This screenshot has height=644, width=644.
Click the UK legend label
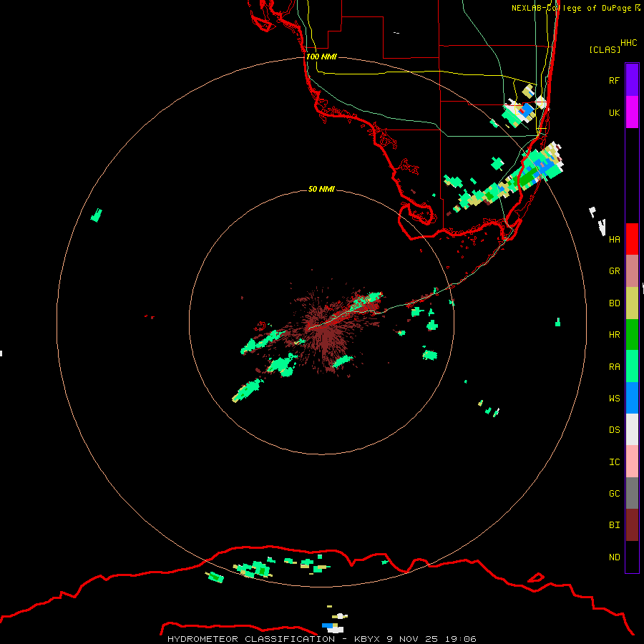point(614,112)
